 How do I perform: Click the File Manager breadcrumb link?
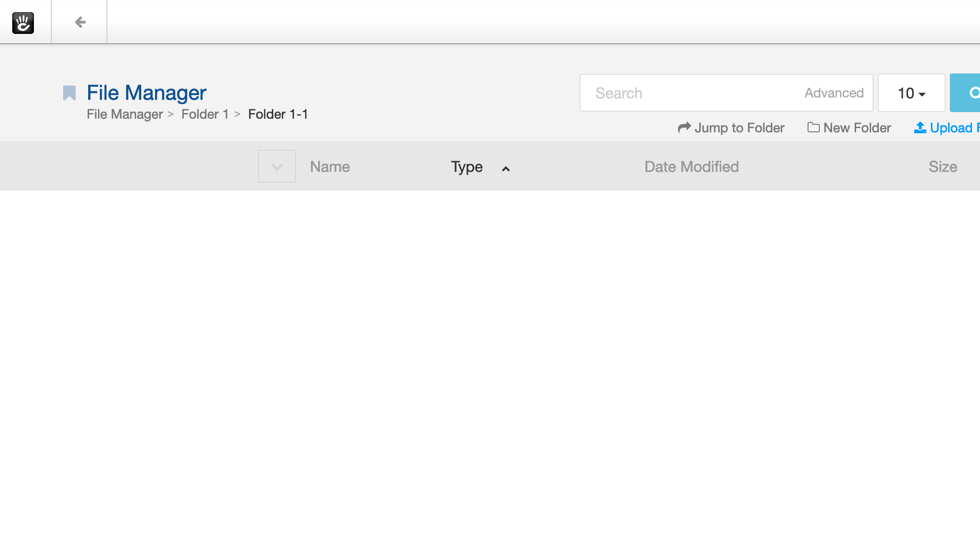[x=124, y=114]
